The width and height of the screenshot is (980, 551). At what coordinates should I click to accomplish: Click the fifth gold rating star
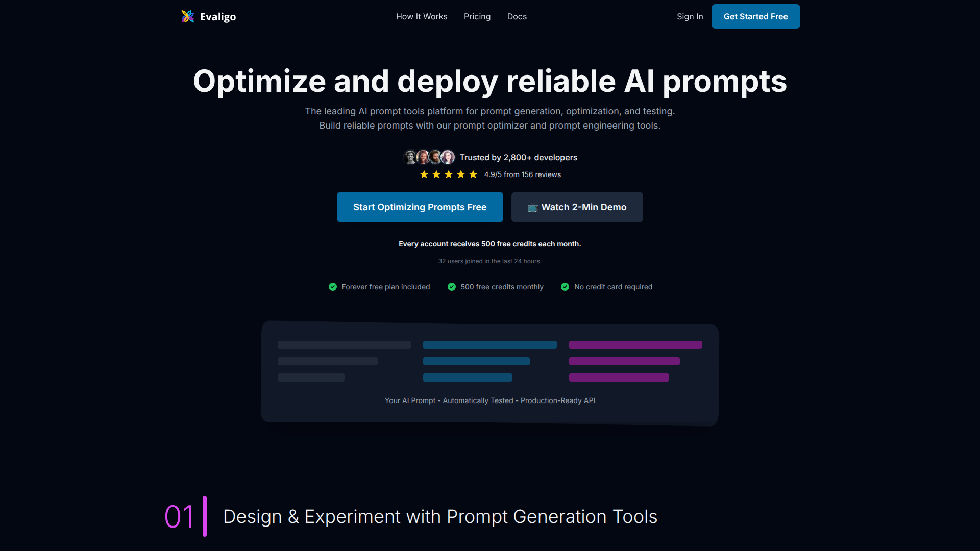click(x=473, y=174)
